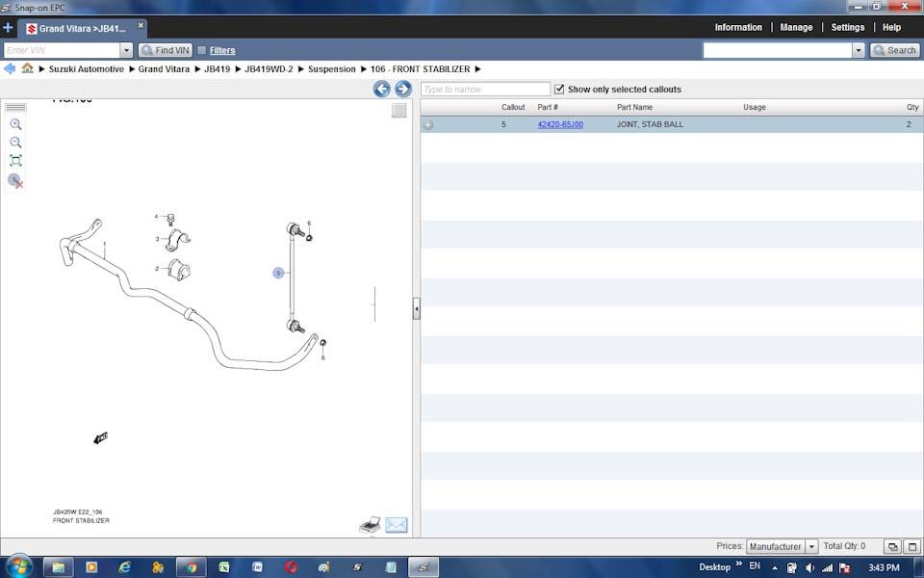The width and height of the screenshot is (924, 578).
Task: Click the home icon in breadcrumb
Action: pyautogui.click(x=28, y=68)
